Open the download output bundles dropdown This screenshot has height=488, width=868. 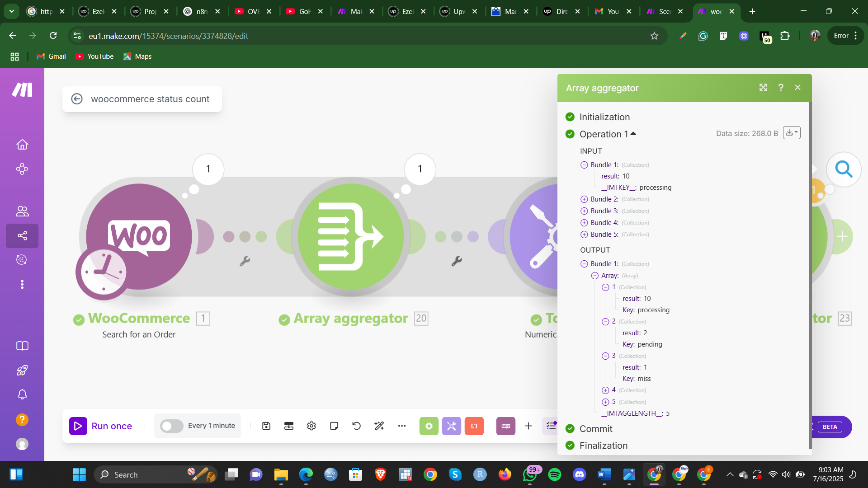[791, 133]
